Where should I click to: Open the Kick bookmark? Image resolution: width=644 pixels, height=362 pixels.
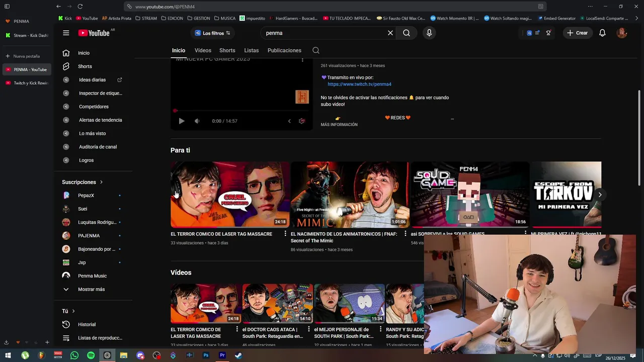(x=65, y=18)
